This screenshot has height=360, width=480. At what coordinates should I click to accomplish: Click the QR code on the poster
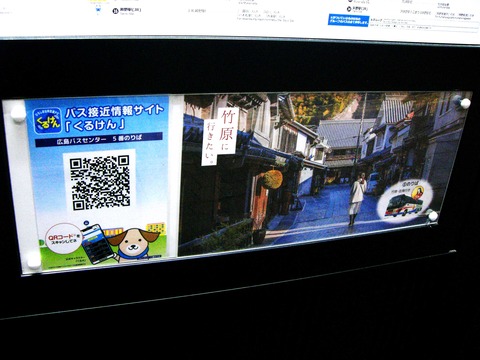pos(99,182)
